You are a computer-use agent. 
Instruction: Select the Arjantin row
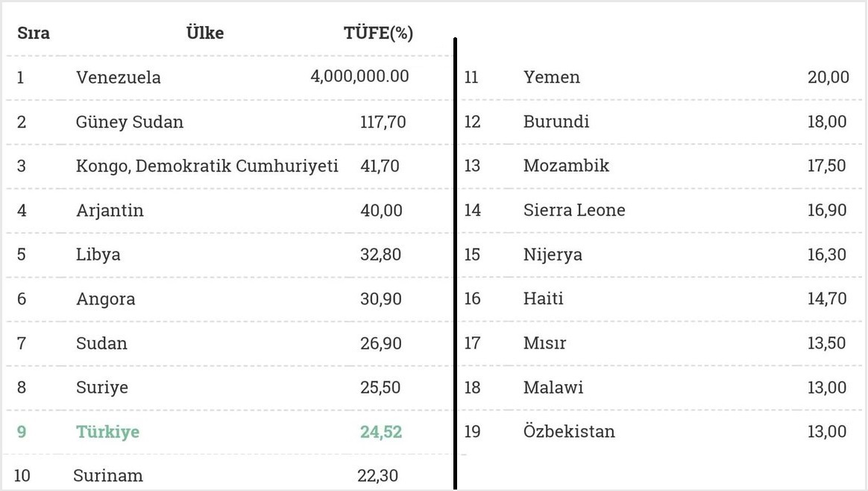tap(229, 210)
